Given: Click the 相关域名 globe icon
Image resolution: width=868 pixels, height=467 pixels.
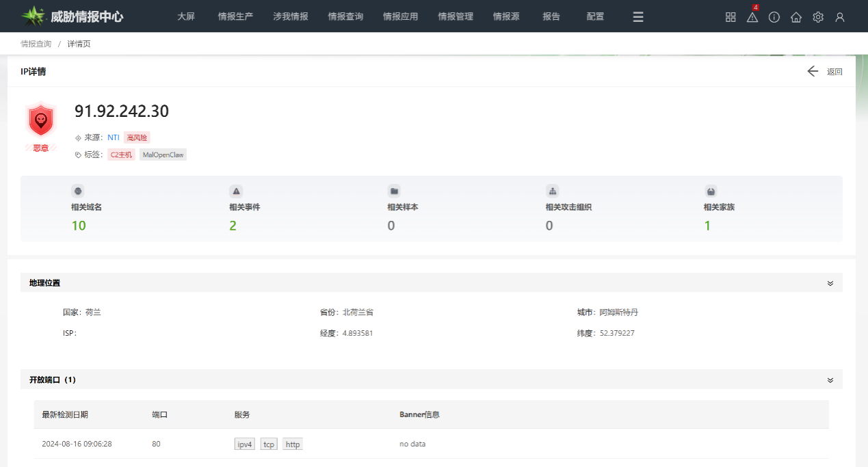Looking at the screenshot, I should 77,191.
